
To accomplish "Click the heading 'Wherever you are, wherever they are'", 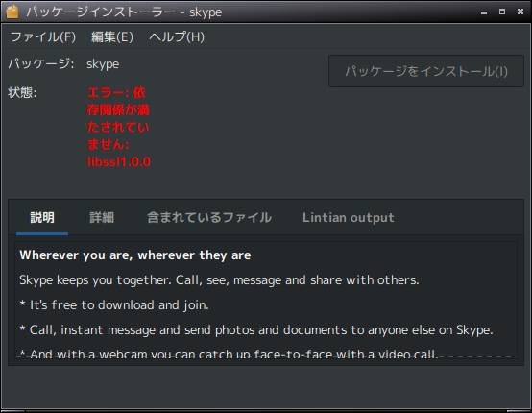I will tap(135, 255).
